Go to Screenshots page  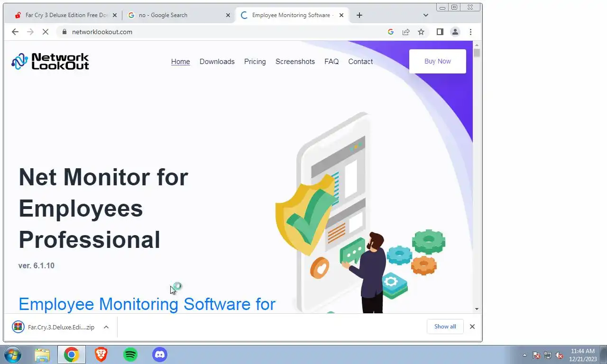pos(295,62)
